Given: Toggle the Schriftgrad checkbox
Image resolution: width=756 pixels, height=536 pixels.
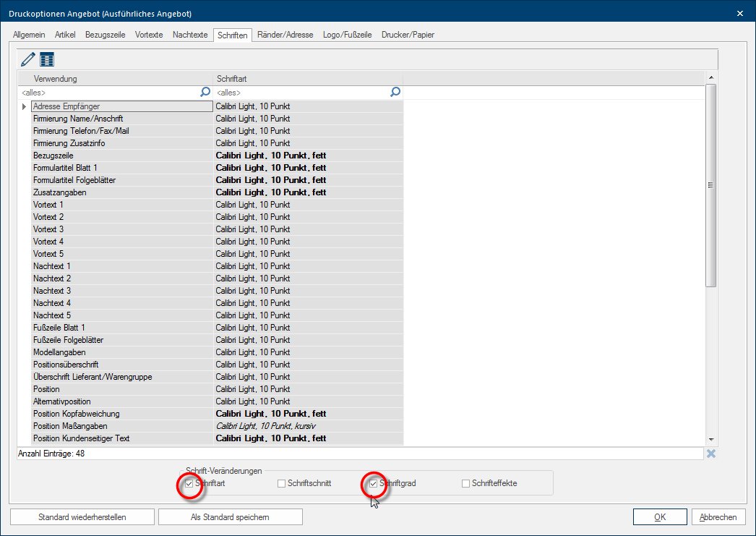Looking at the screenshot, I should 374,483.
